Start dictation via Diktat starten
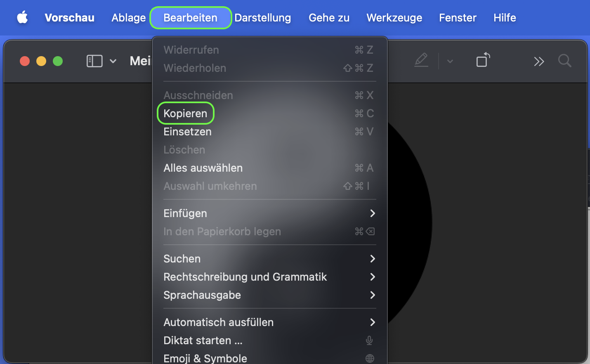Image resolution: width=590 pixels, height=364 pixels. click(x=203, y=340)
